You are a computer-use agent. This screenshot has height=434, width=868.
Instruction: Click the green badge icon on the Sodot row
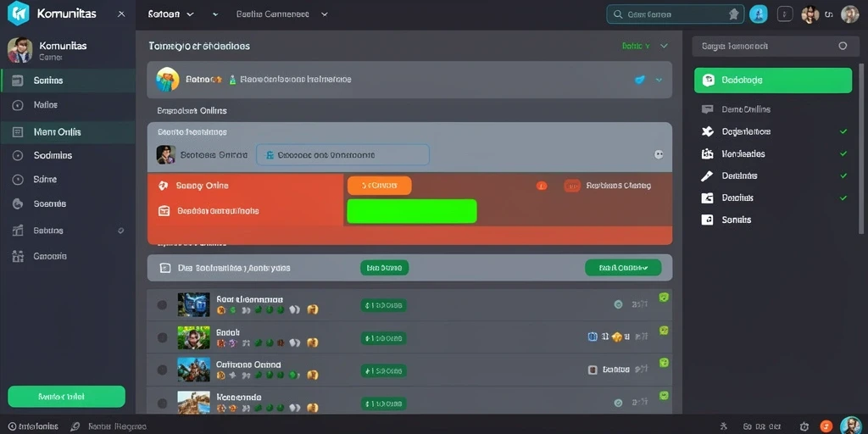(664, 331)
